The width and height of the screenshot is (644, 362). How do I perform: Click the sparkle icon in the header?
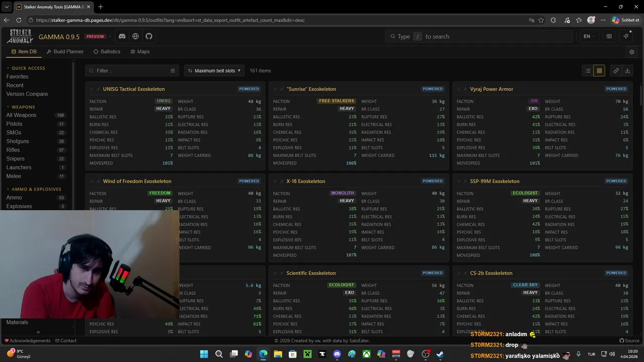pos(626,36)
